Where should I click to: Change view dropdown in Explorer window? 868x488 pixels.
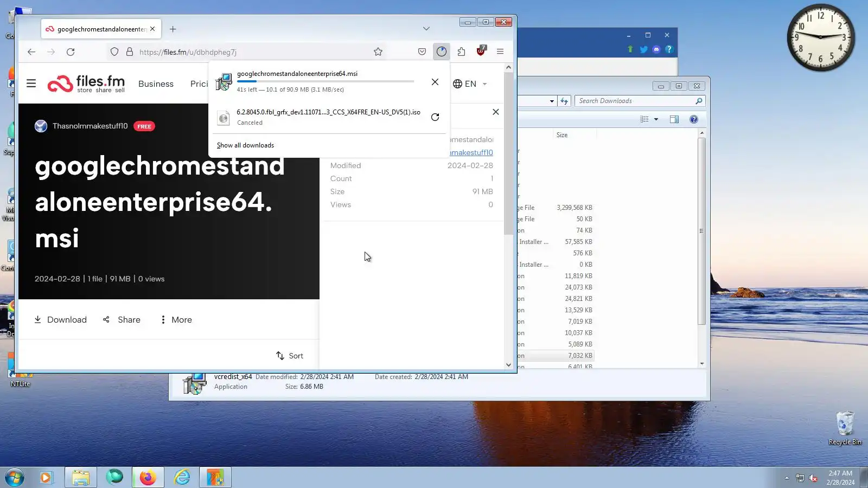coord(656,119)
